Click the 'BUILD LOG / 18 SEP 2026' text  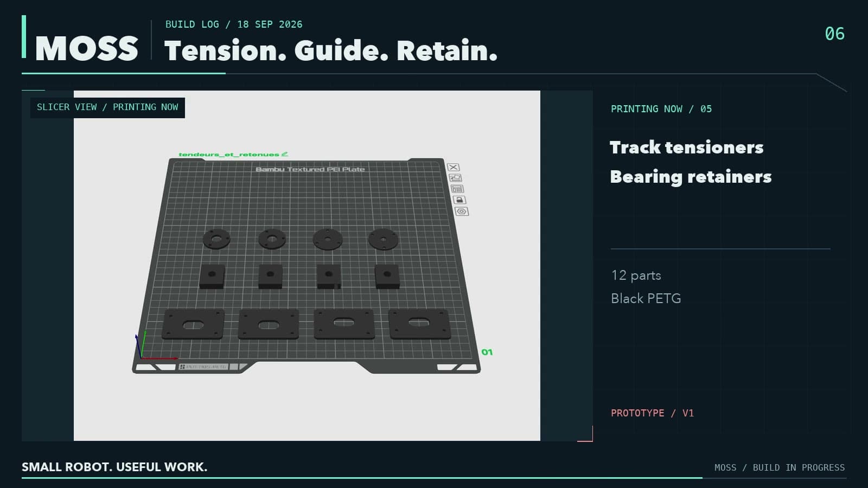(234, 24)
